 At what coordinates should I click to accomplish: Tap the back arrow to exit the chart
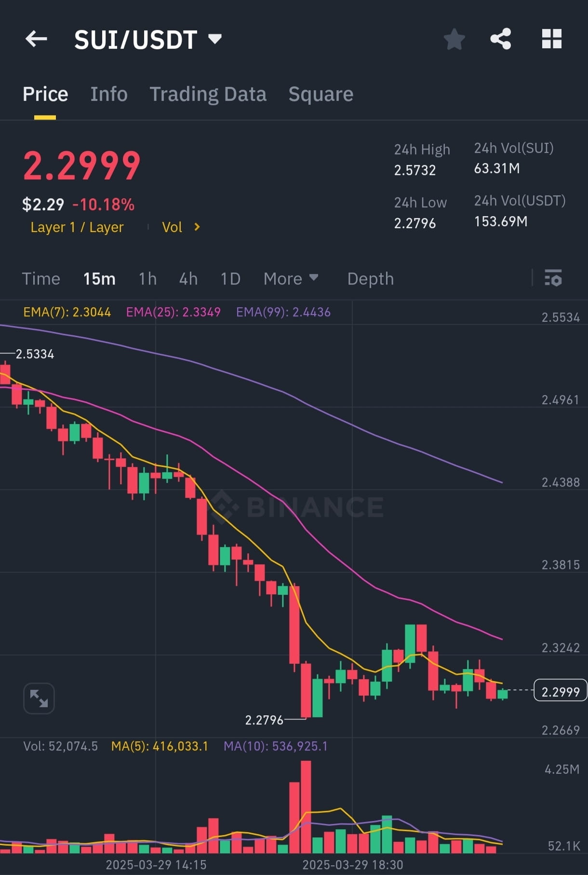(x=36, y=39)
